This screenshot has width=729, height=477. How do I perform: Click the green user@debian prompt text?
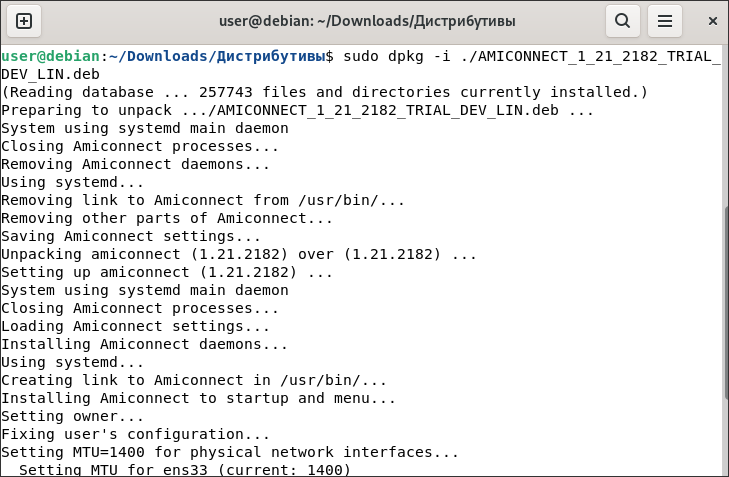pos(50,56)
